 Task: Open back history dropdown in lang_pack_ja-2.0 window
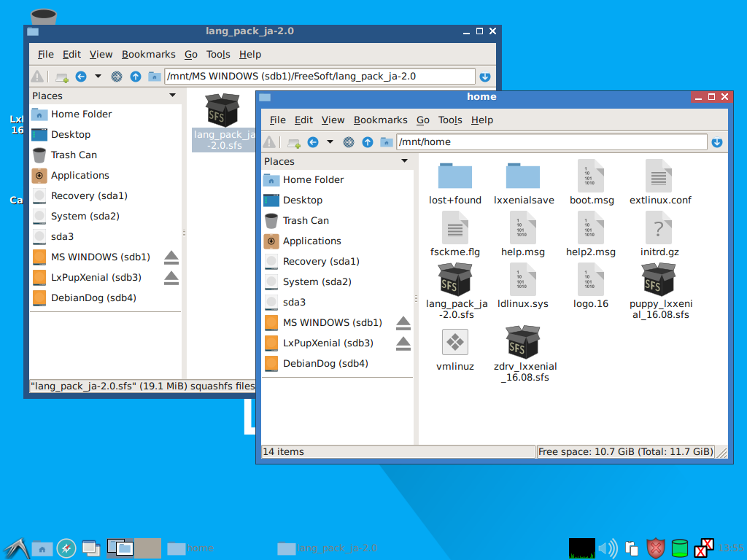tap(98, 76)
